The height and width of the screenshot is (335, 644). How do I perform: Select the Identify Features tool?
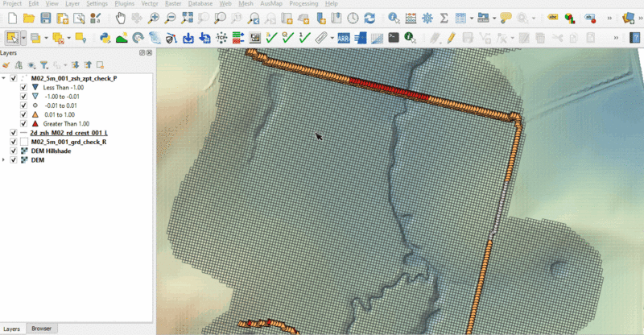click(x=393, y=17)
